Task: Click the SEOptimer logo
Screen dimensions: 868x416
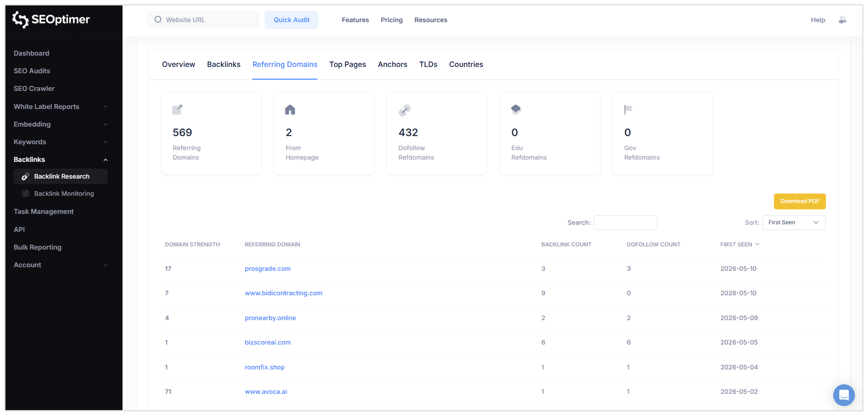Action: 51,19
